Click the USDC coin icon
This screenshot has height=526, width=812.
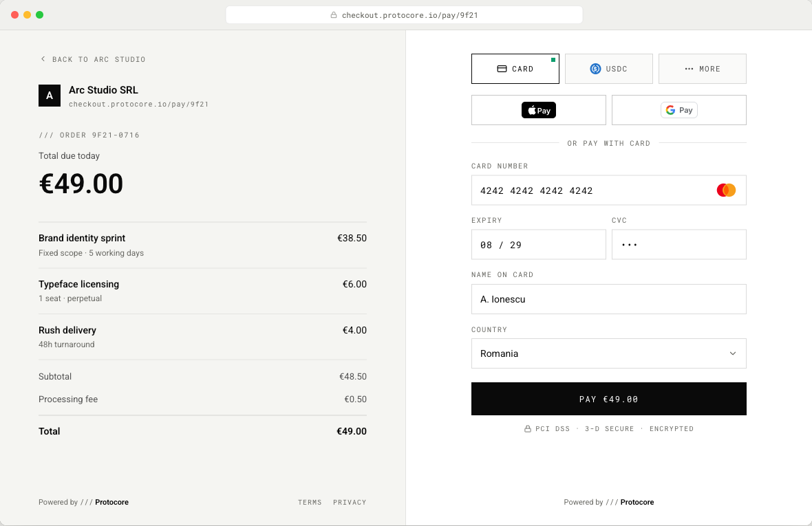coord(595,69)
